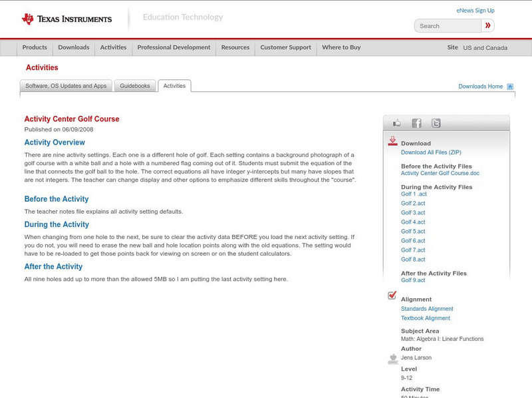532x398 pixels.
Task: Share the activity on Facebook
Action: point(416,123)
